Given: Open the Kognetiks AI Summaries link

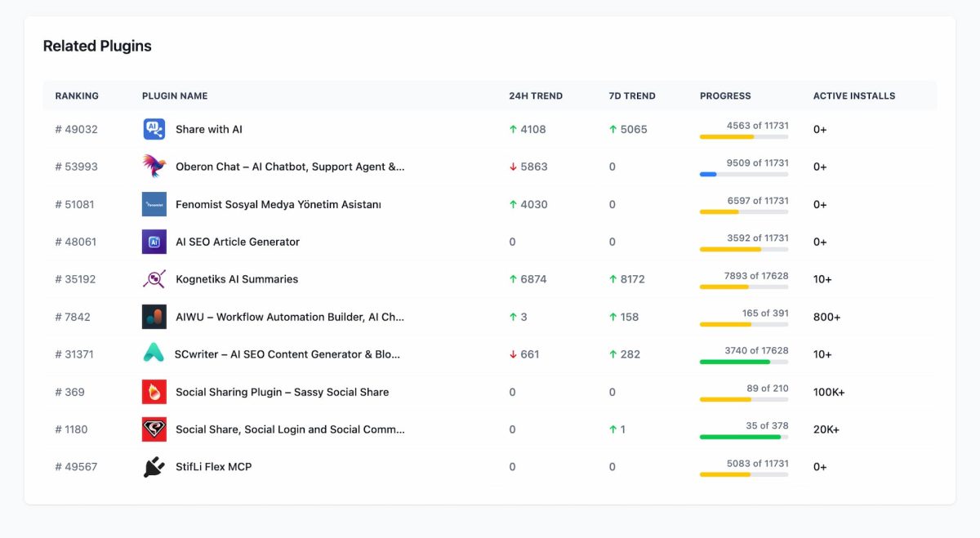Looking at the screenshot, I should click(237, 279).
